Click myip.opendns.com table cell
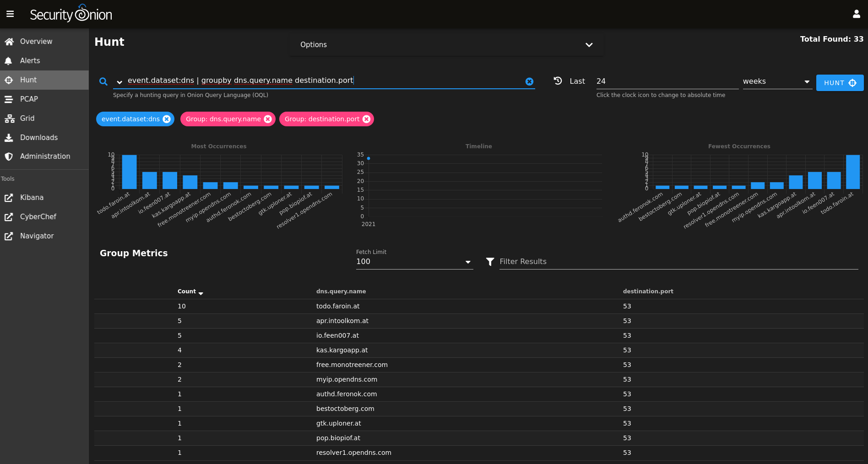The image size is (868, 464). point(347,379)
